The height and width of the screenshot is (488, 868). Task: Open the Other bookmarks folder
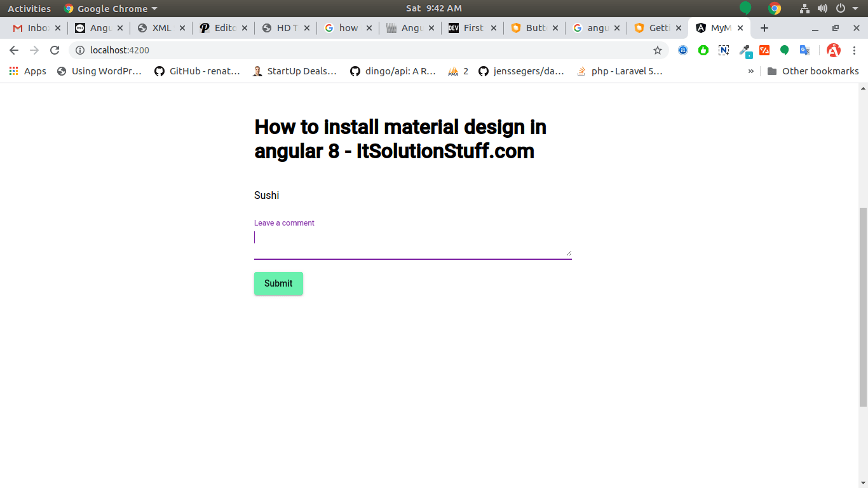pos(813,71)
